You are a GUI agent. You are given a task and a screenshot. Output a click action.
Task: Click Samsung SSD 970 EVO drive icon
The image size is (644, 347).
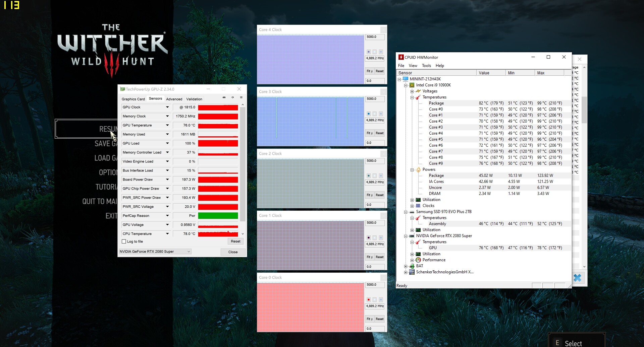click(412, 212)
